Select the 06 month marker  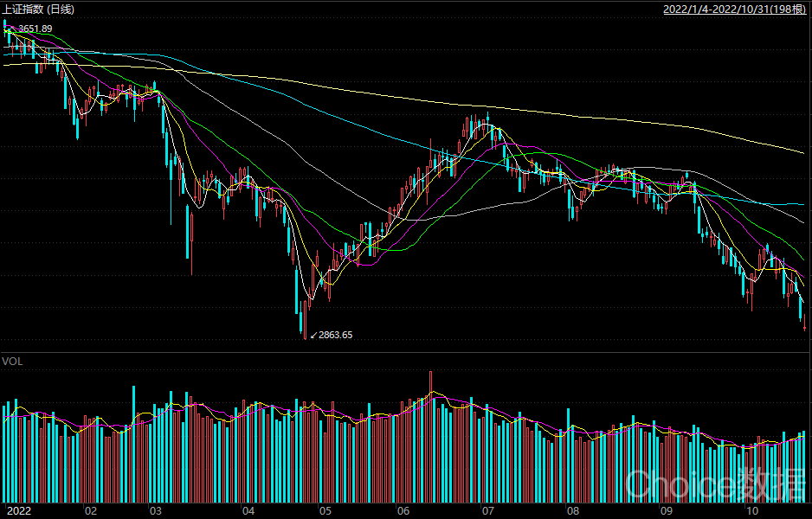(x=403, y=511)
